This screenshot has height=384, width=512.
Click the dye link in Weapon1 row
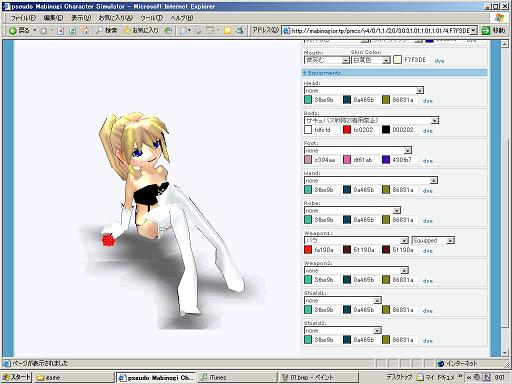(428, 251)
